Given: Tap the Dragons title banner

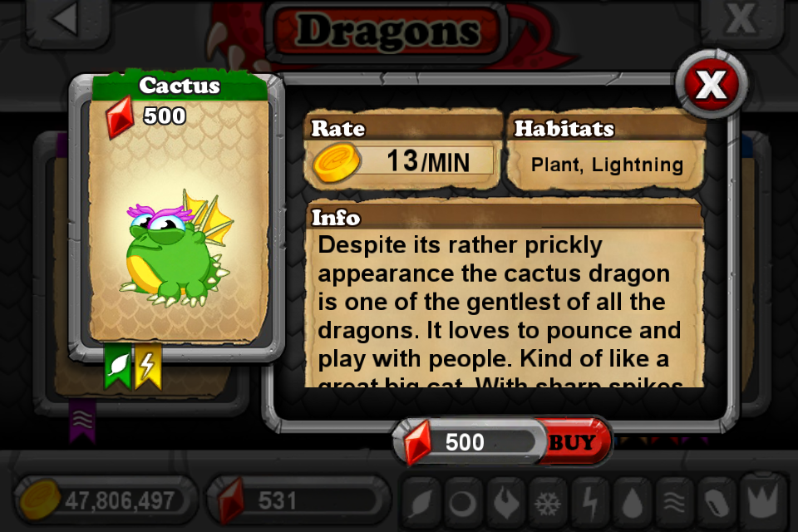Looking at the screenshot, I should tap(388, 31).
